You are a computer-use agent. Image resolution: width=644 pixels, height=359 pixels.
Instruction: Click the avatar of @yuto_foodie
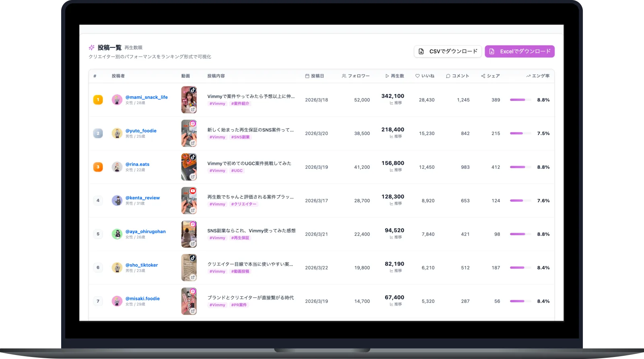117,133
